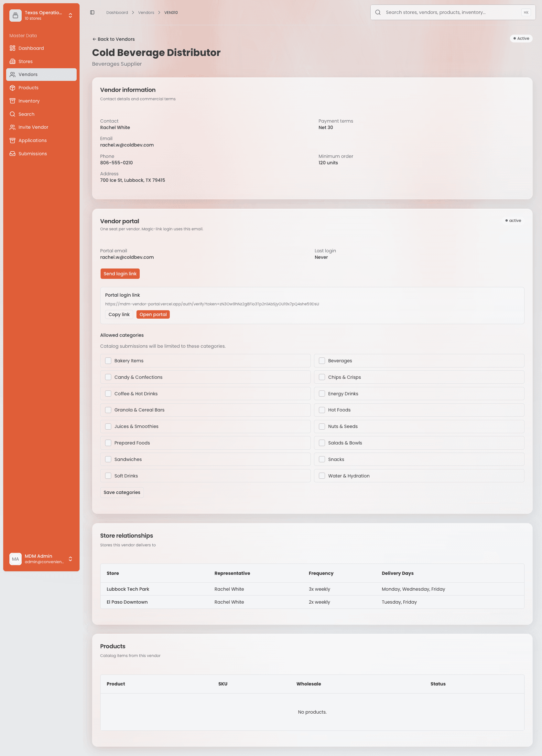Go to Dashboard breadcrumb
Screen dimensions: 542x756
pyautogui.click(x=117, y=12)
